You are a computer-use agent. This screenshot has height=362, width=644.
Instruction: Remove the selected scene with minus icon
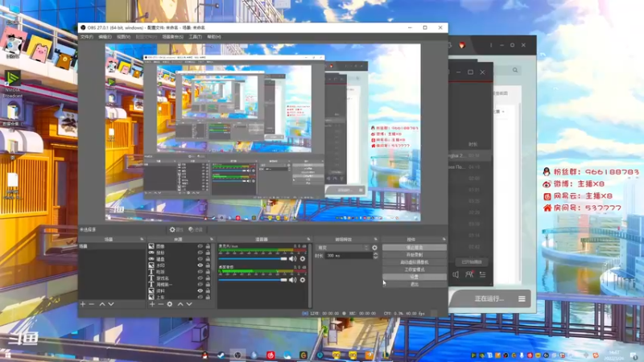92,304
